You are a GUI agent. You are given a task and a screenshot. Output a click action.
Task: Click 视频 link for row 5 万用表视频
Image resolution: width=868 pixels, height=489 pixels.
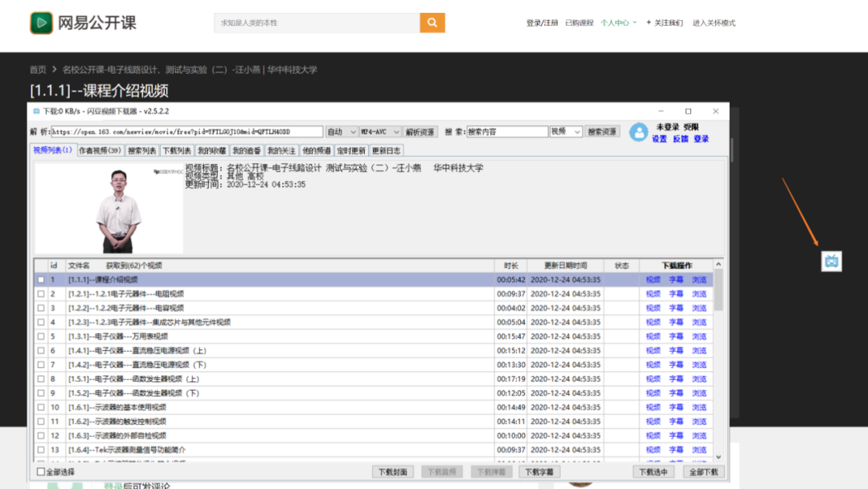pyautogui.click(x=653, y=336)
